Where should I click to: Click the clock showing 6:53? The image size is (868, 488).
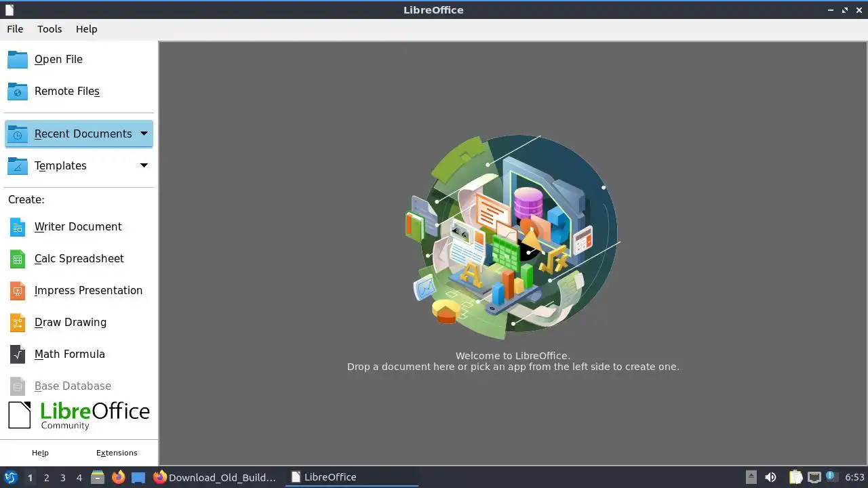pos(854,477)
